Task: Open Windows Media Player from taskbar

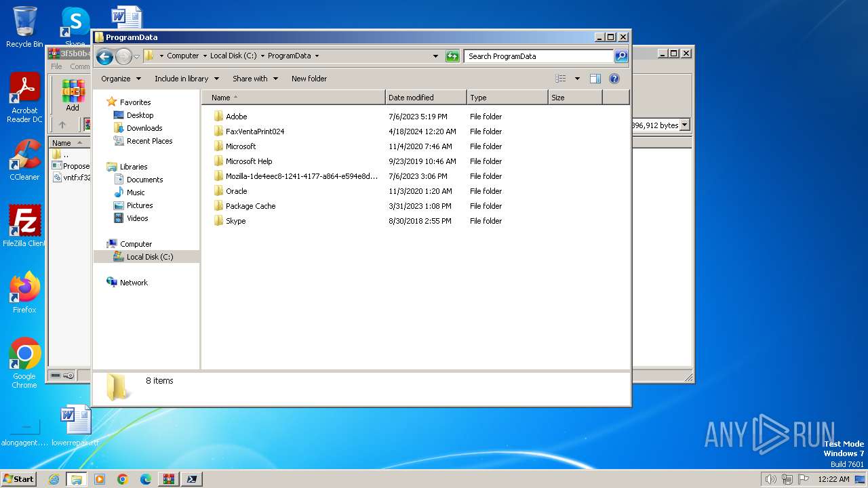Action: (x=100, y=479)
